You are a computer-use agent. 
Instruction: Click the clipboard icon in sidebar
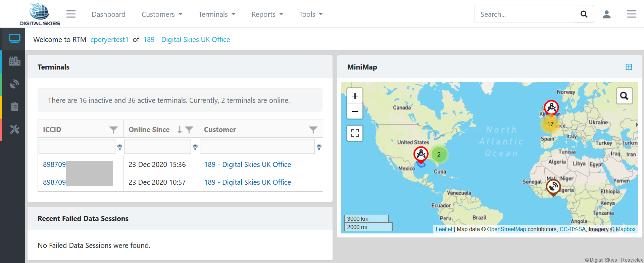[x=14, y=107]
